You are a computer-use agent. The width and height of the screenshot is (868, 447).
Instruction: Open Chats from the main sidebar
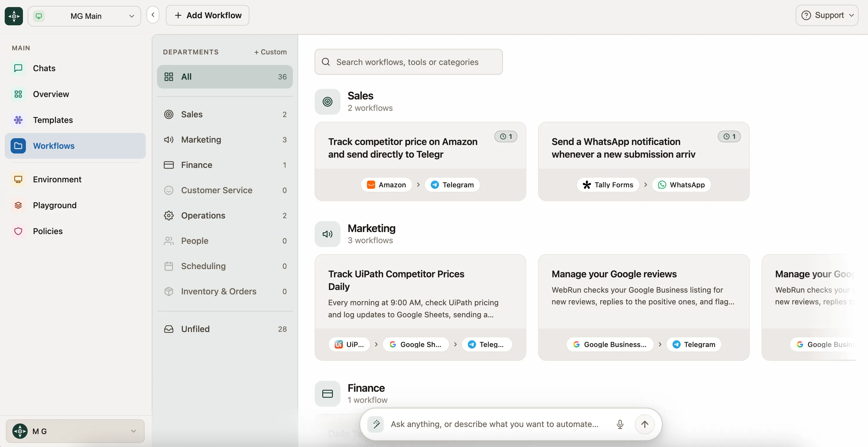[x=75, y=68]
